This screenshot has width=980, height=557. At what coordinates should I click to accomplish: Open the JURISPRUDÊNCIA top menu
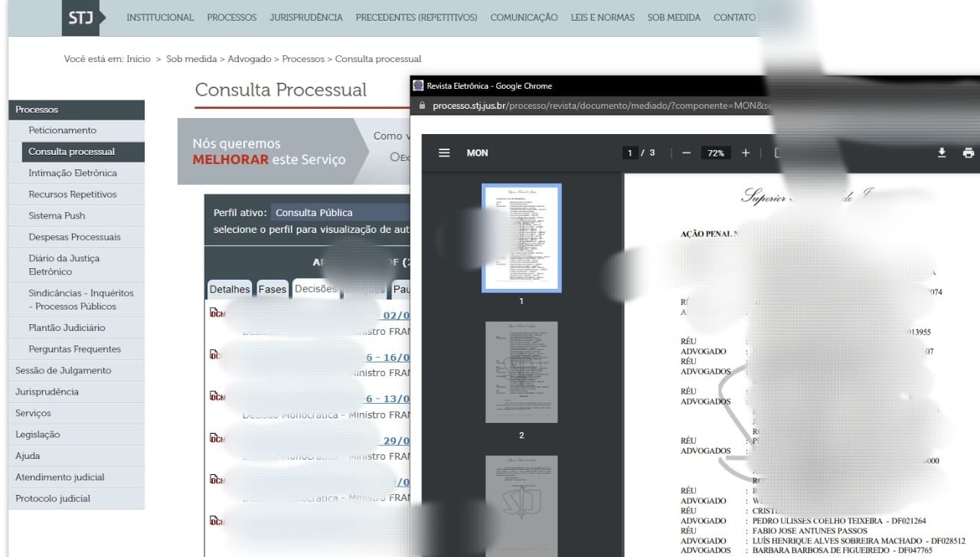pos(306,18)
